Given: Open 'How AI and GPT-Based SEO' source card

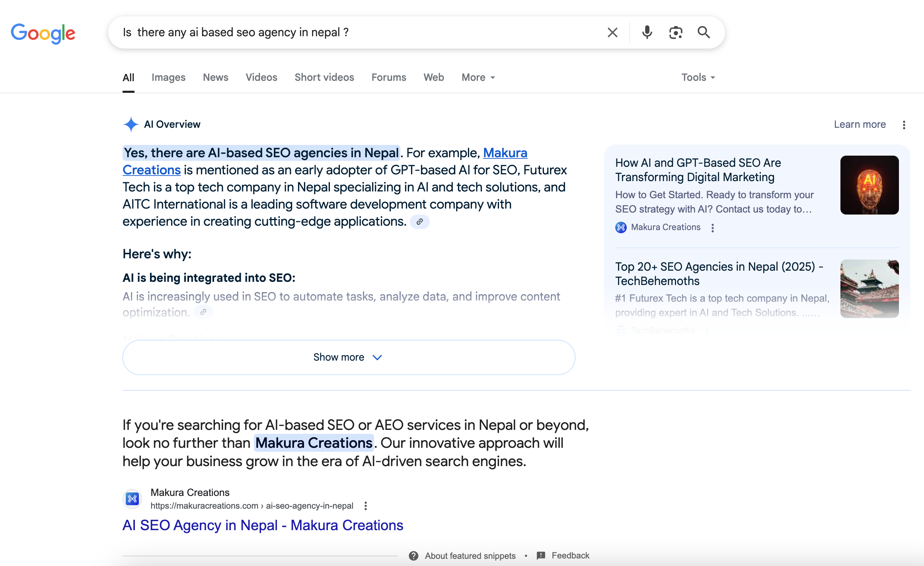Looking at the screenshot, I should (x=698, y=170).
